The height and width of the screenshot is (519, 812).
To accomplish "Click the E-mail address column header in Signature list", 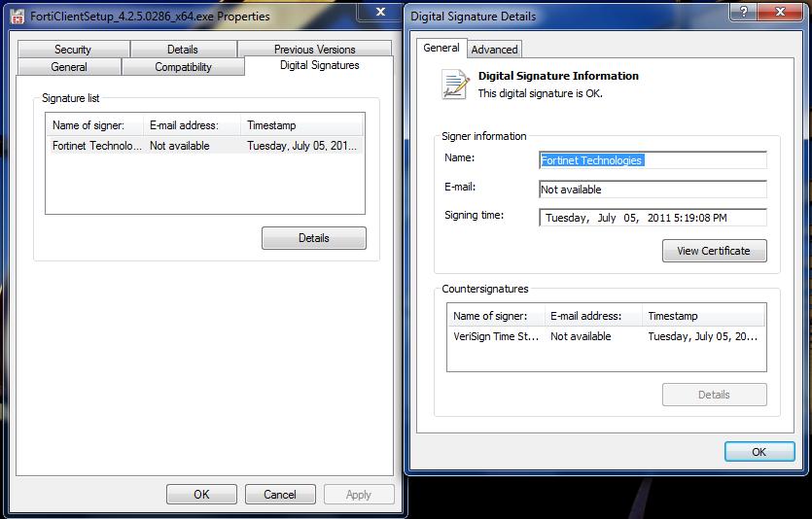I will pos(193,125).
